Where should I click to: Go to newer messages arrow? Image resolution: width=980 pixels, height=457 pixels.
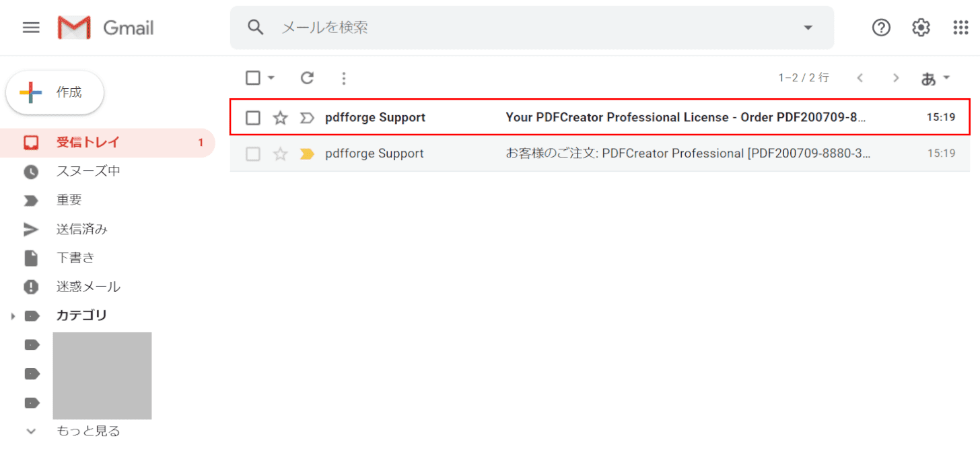tap(860, 78)
